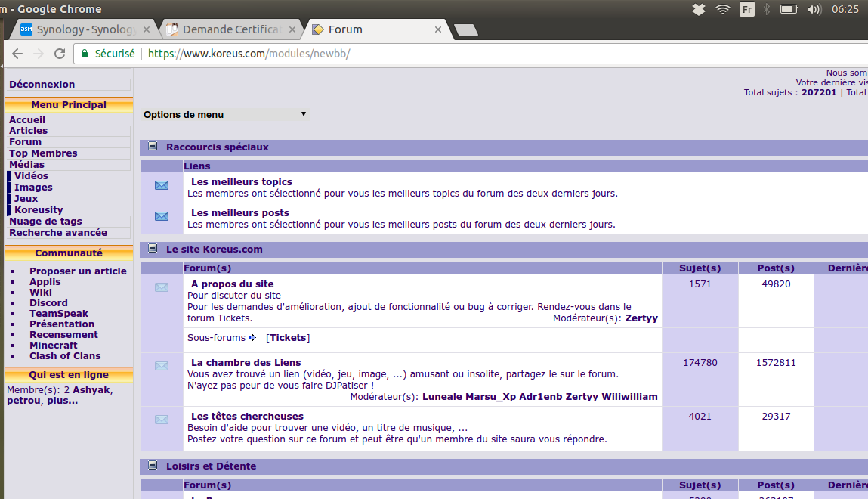Click the browser back arrow
Image resolution: width=868 pixels, height=499 pixels.
pos(17,54)
